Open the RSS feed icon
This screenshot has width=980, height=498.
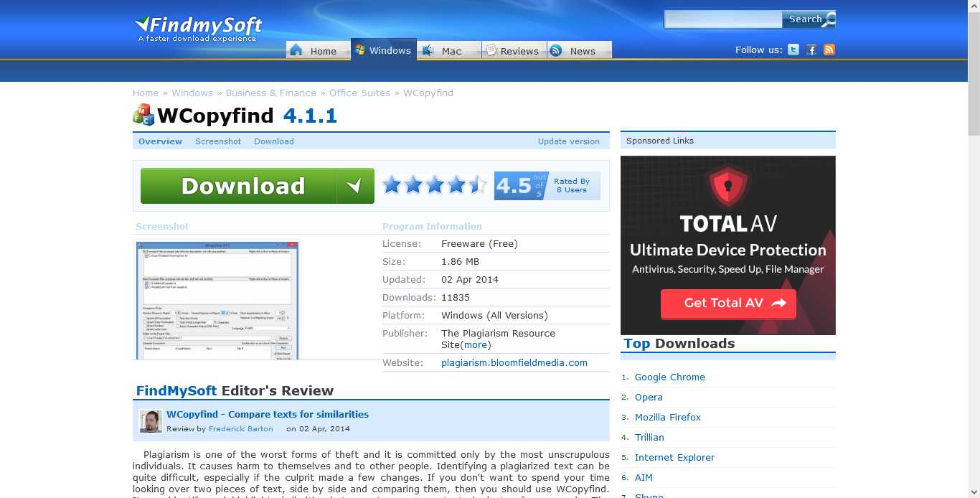pos(829,50)
